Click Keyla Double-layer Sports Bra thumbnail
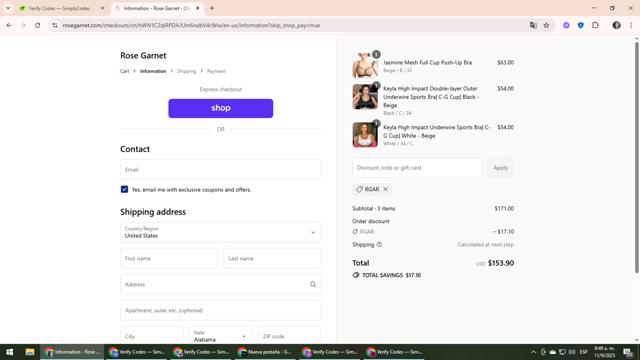This screenshot has height=360, width=640. click(365, 97)
